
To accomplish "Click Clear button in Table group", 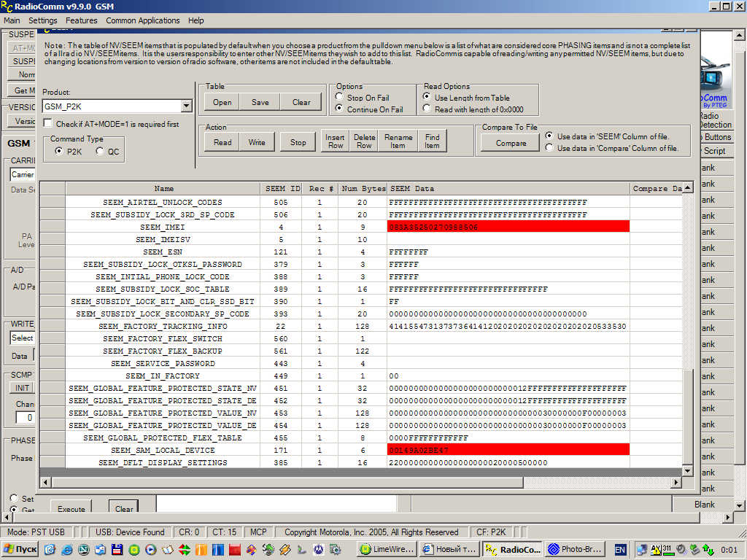I will point(301,102).
